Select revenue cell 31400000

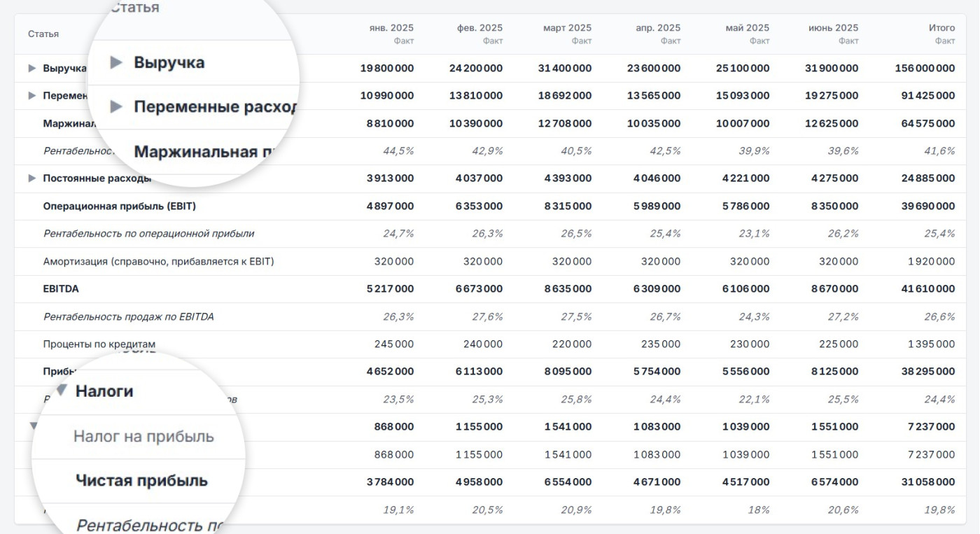565,69
